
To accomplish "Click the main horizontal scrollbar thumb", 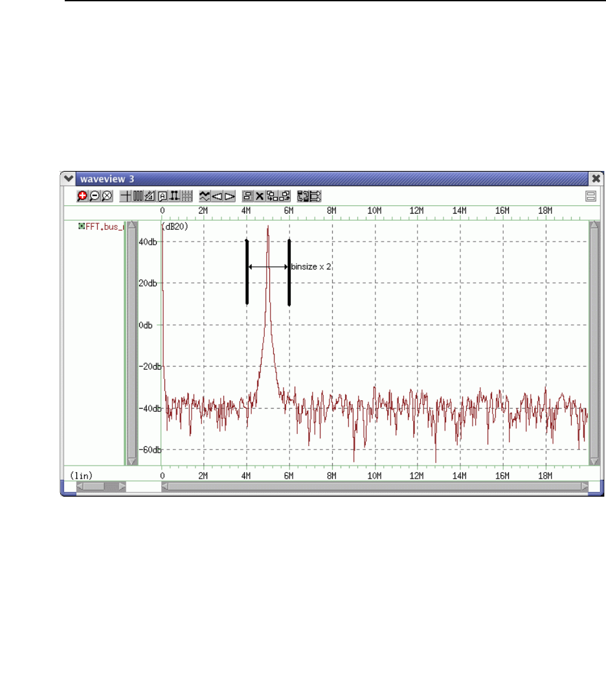I will click(x=375, y=486).
